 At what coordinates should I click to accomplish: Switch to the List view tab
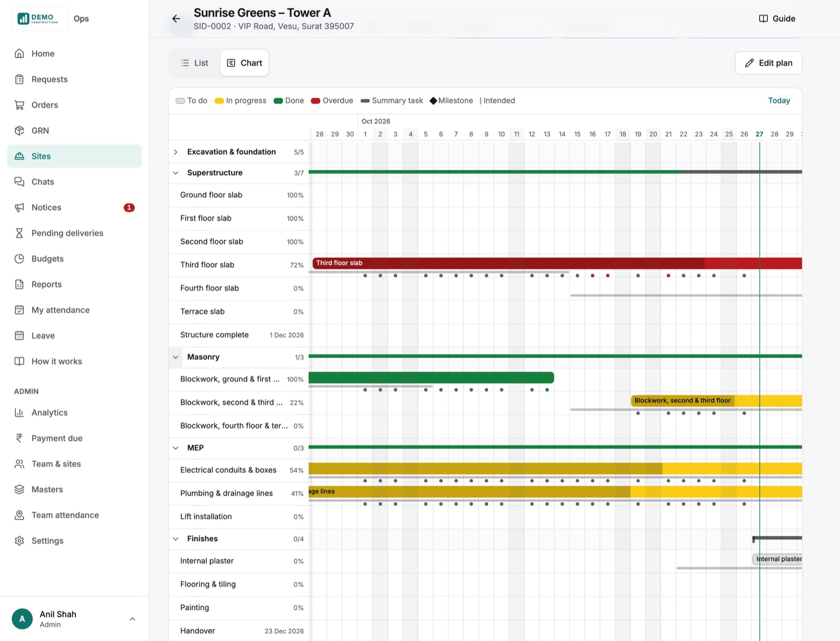[195, 63]
